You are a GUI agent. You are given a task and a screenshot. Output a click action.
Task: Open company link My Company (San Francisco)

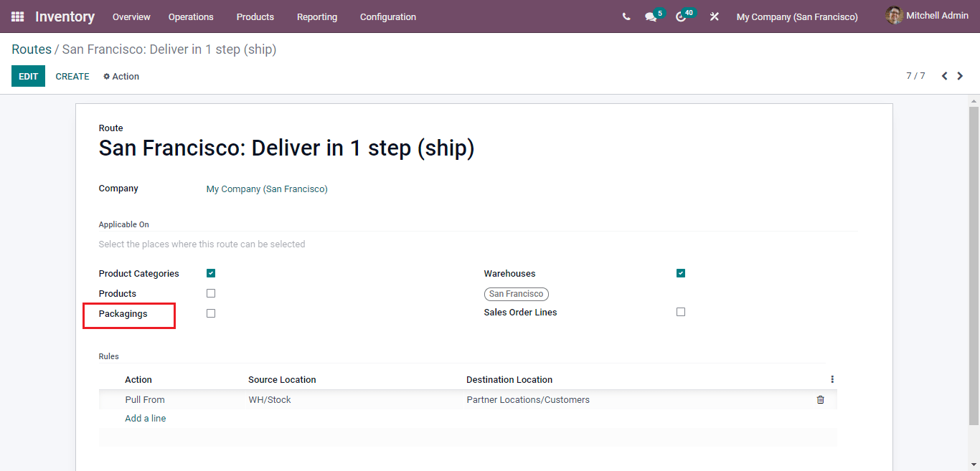pos(267,189)
